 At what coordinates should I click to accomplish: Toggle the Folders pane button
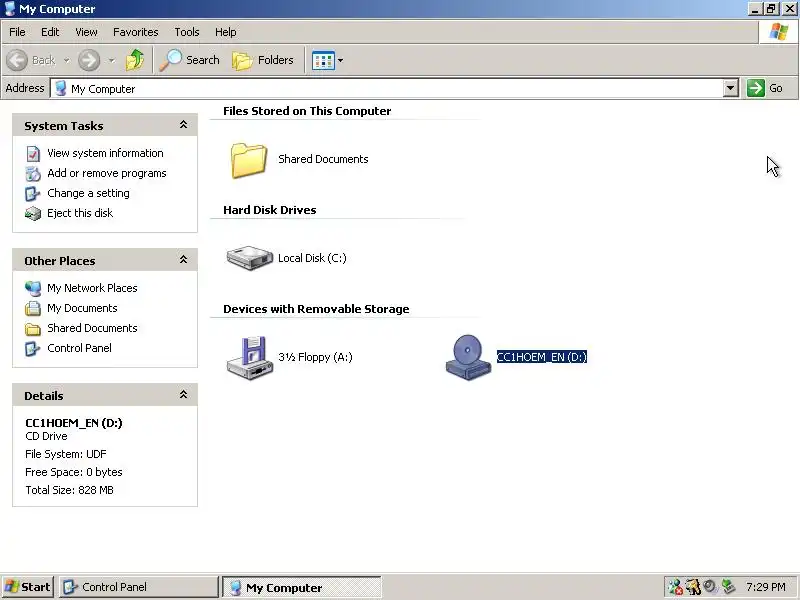pos(263,60)
